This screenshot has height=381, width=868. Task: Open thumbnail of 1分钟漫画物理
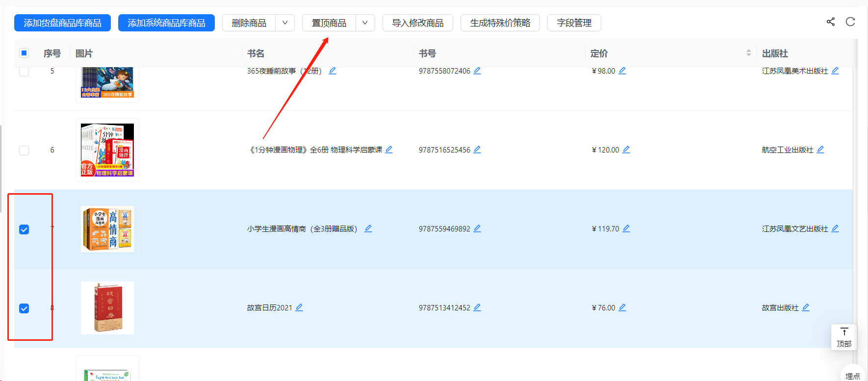107,150
